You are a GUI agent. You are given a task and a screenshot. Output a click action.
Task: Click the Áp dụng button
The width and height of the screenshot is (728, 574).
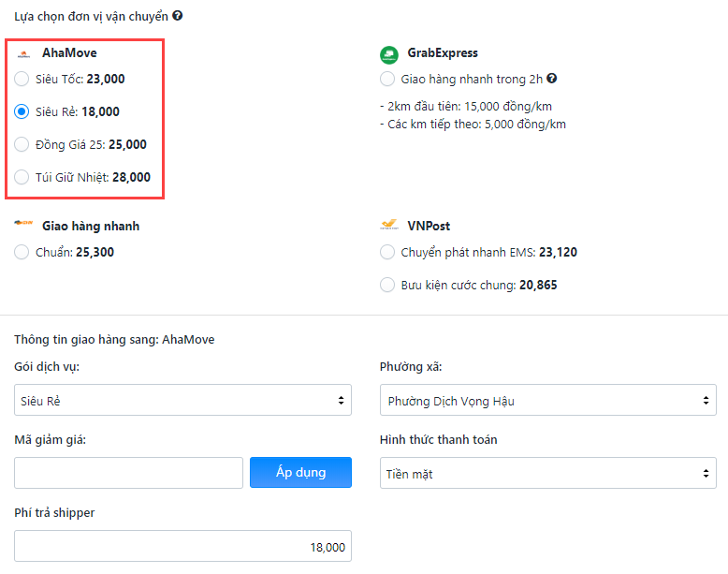point(301,472)
